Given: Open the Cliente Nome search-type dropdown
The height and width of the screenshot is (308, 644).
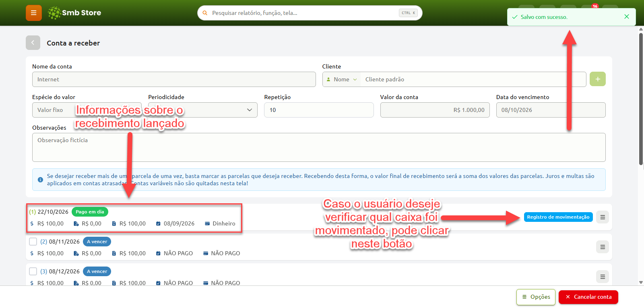Looking at the screenshot, I should [x=342, y=79].
